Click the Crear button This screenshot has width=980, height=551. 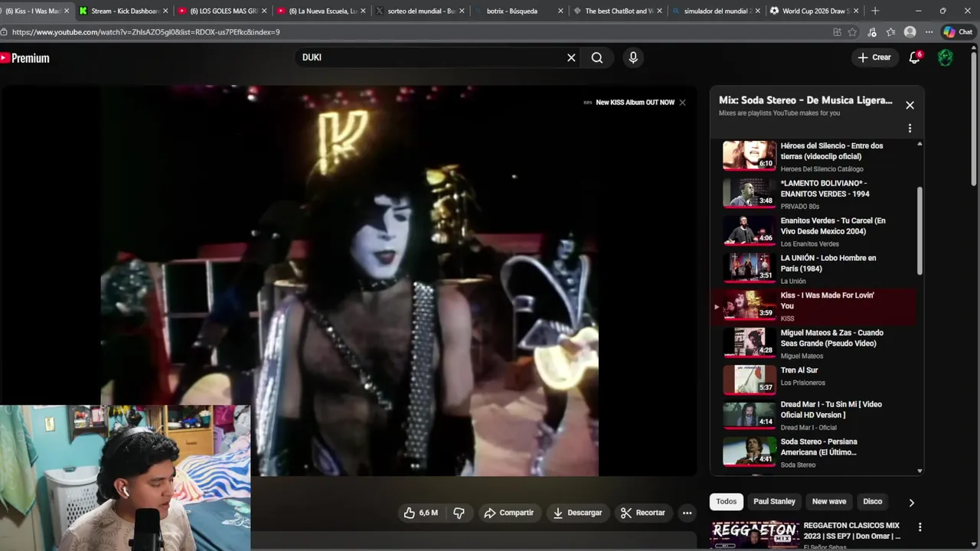[874, 57]
